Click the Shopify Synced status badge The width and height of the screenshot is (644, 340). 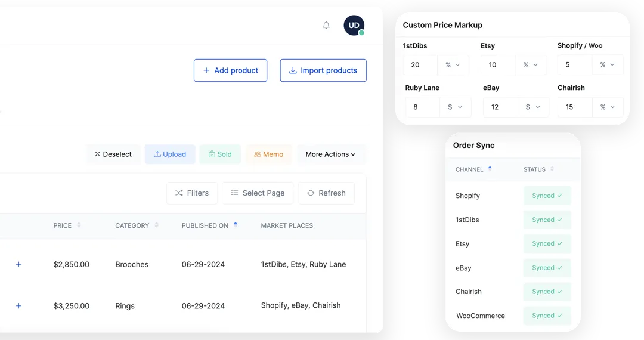(547, 196)
